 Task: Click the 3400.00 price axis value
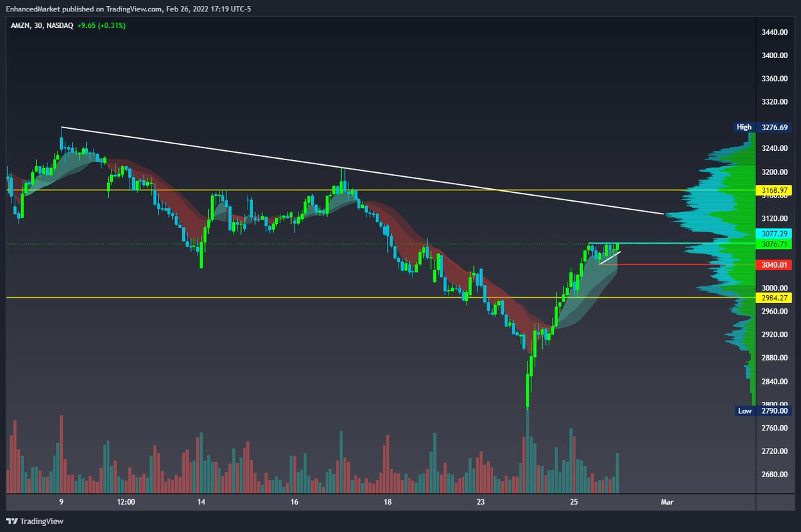point(775,55)
